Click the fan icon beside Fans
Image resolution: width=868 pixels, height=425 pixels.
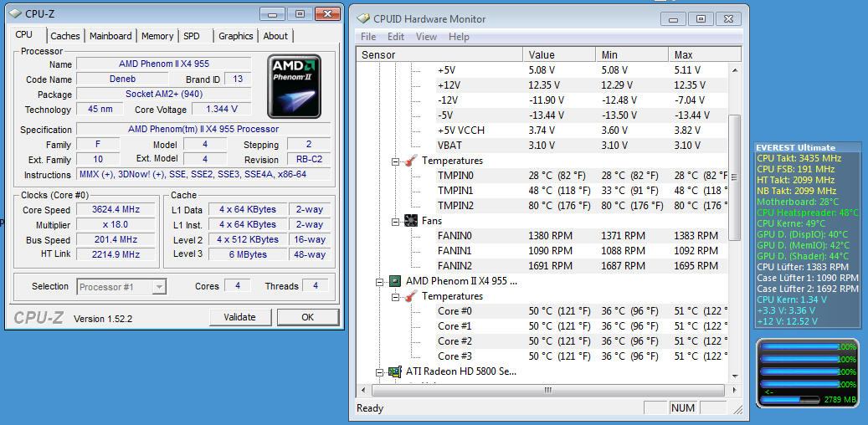pyautogui.click(x=410, y=221)
